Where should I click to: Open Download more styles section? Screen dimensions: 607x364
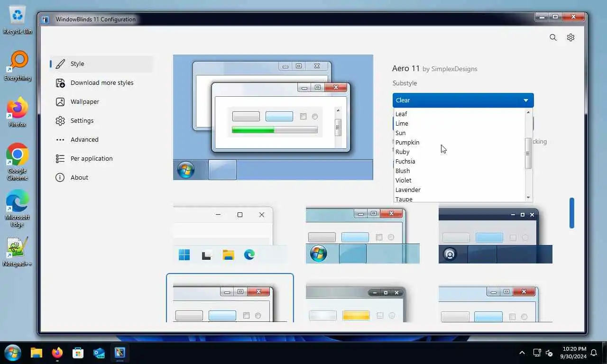[x=101, y=83]
